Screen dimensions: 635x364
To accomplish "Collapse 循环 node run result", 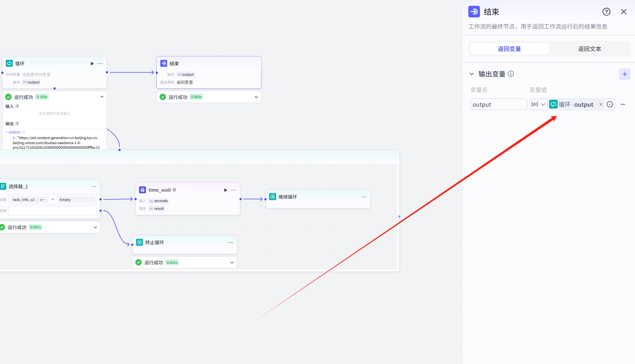I will click(102, 97).
